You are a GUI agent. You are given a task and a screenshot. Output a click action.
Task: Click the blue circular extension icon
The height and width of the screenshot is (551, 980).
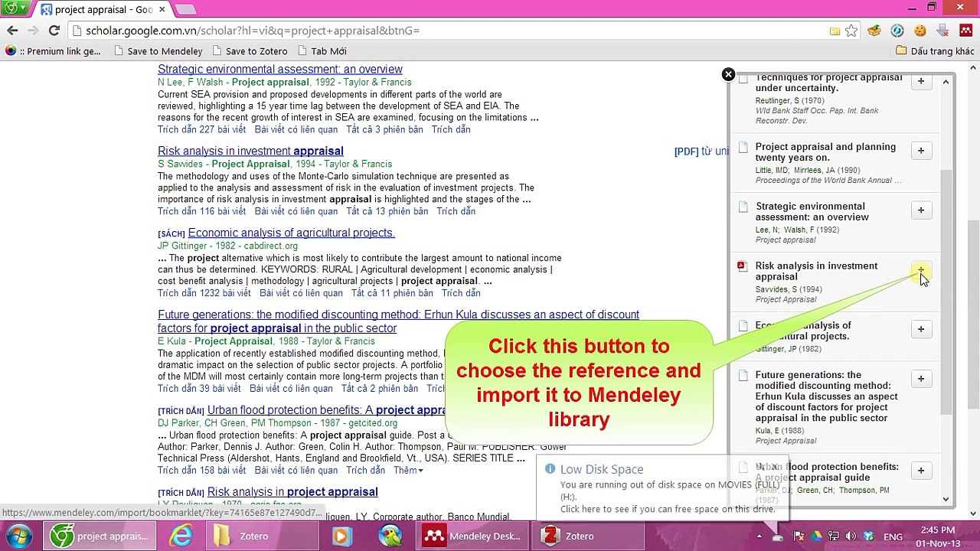pos(897,31)
